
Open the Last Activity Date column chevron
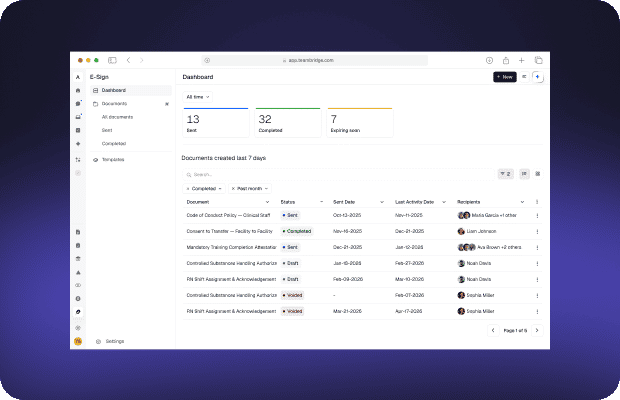(x=444, y=202)
